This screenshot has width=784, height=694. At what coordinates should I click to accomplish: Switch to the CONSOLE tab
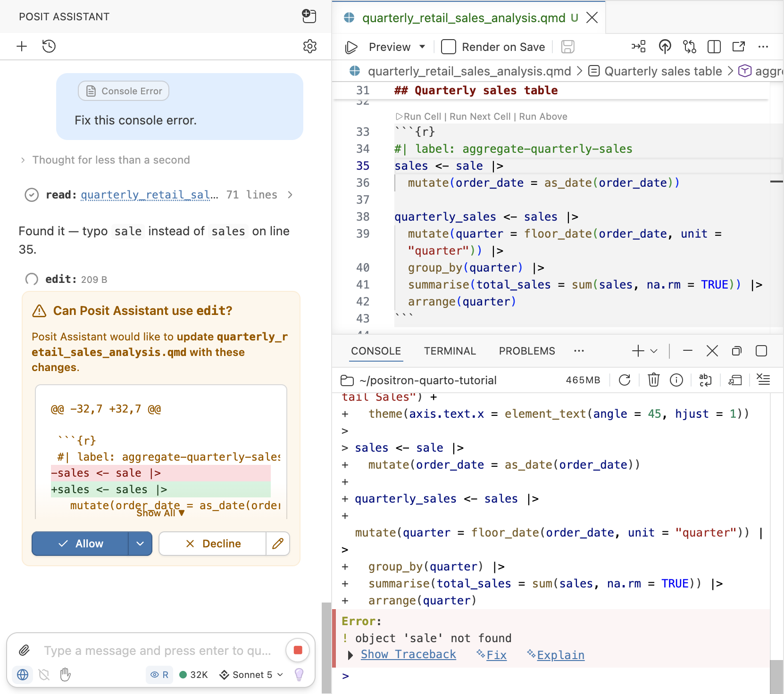[376, 351]
